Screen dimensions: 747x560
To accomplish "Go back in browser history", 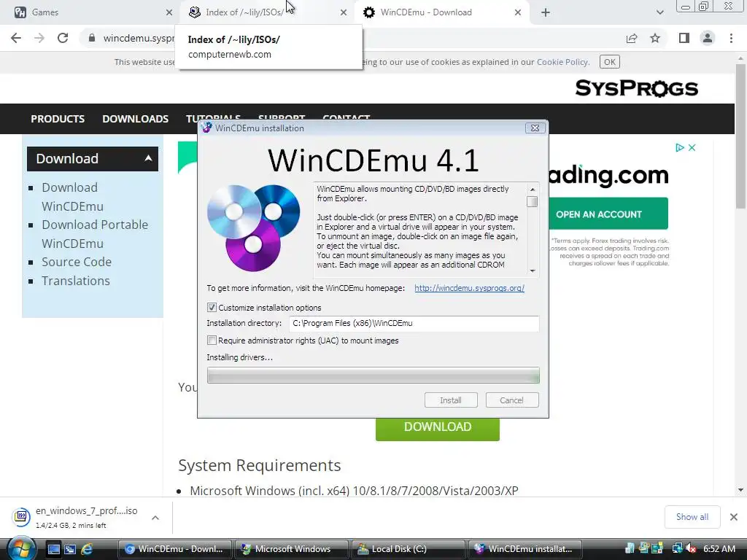I will coord(16,38).
